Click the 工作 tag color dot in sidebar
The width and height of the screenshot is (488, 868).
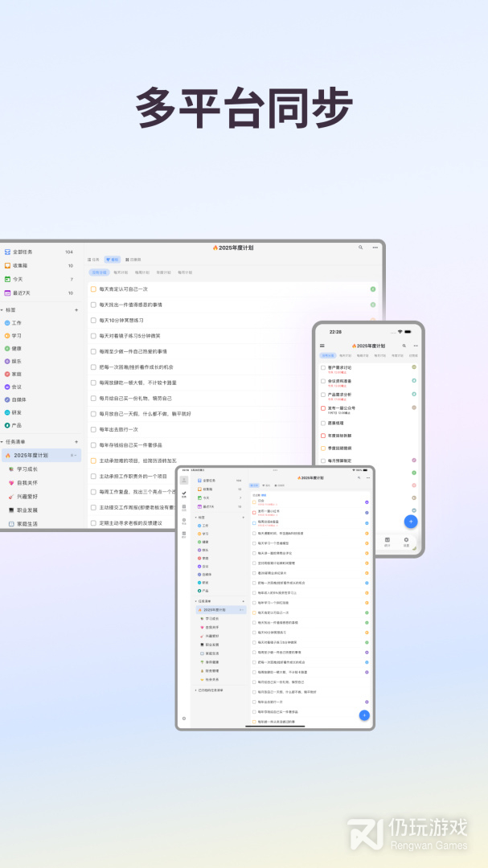coord(7,322)
